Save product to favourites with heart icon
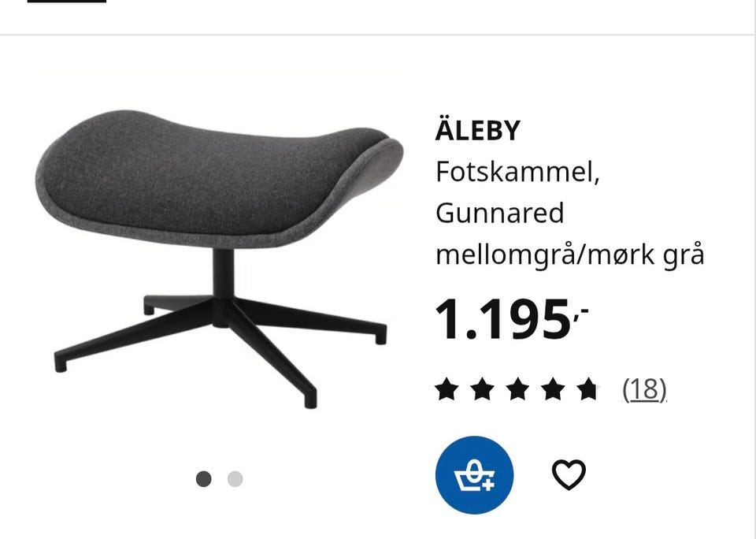The height and width of the screenshot is (539, 756). coord(569,475)
